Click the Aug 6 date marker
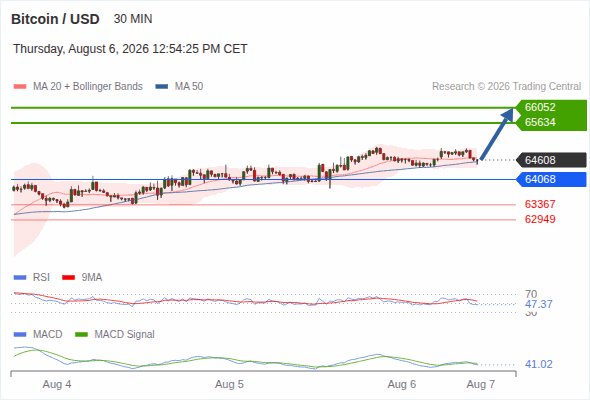The width and height of the screenshot is (590, 400). click(x=402, y=384)
